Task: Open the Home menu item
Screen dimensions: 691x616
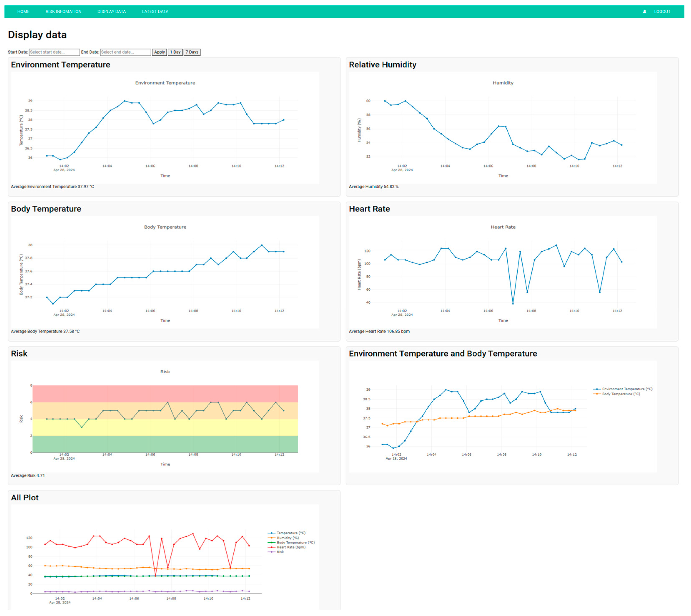Action: tap(23, 11)
